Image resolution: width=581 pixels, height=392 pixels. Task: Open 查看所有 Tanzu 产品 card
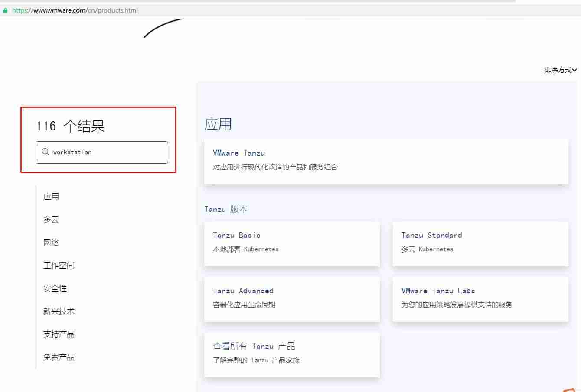click(x=292, y=355)
